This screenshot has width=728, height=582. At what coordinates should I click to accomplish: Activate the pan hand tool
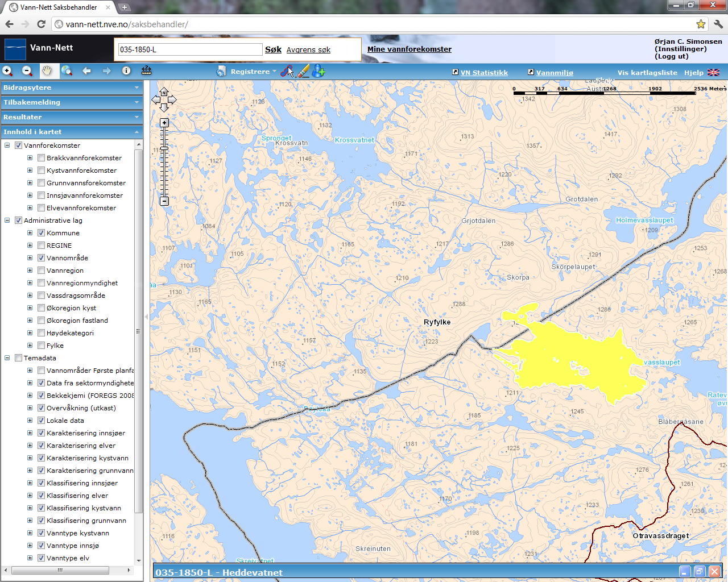coord(47,70)
